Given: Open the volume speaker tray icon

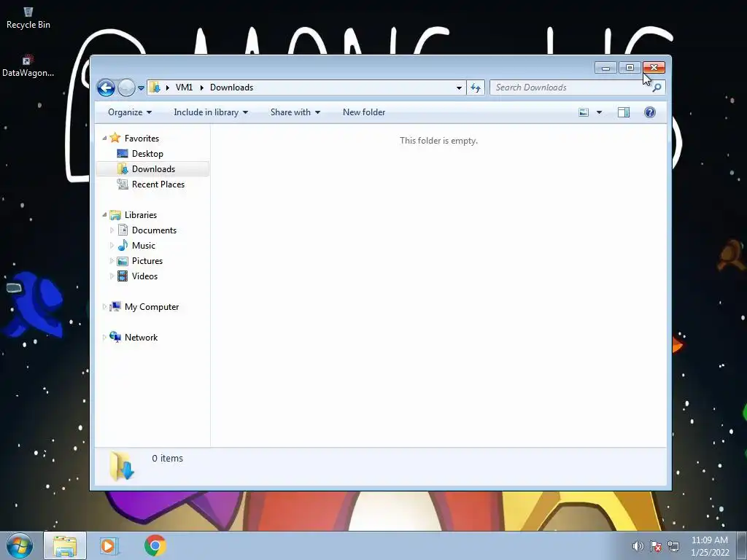Looking at the screenshot, I should click(x=638, y=546).
